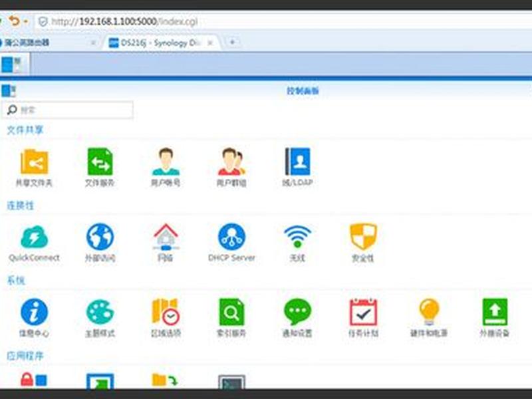Viewport: 532px width, 399px height.
Task: Close the DS216j Synology browser tab
Action: coord(210,43)
